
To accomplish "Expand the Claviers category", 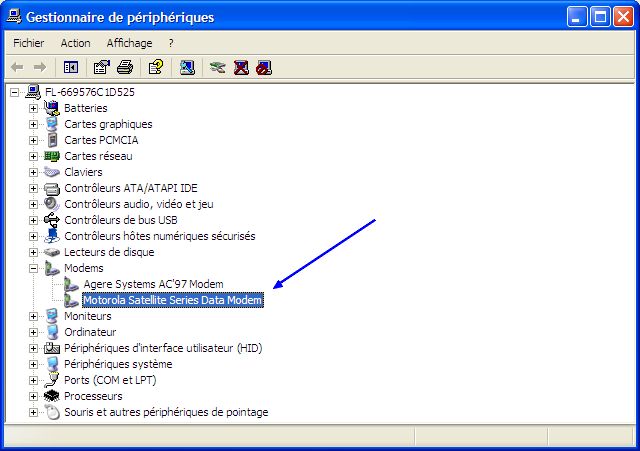I will 33,172.
